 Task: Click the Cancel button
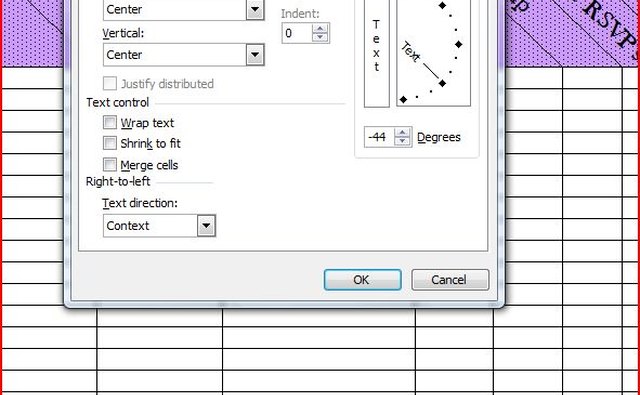pyautogui.click(x=450, y=280)
